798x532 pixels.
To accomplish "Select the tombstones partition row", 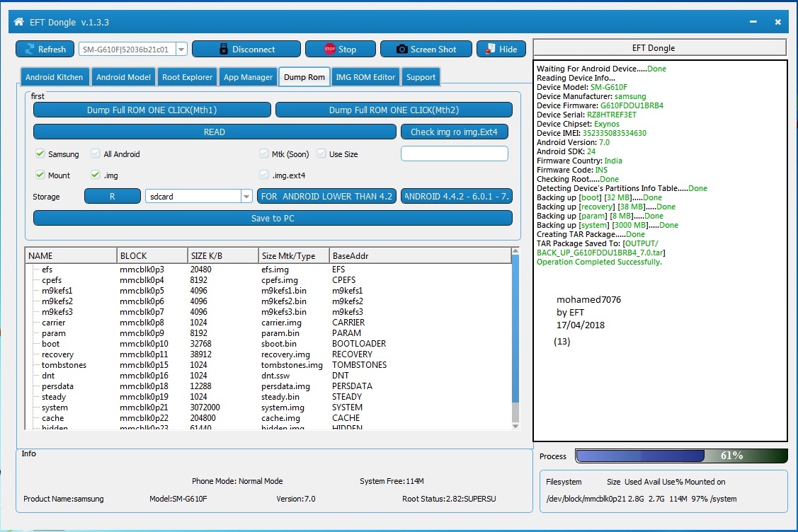I will [268, 365].
